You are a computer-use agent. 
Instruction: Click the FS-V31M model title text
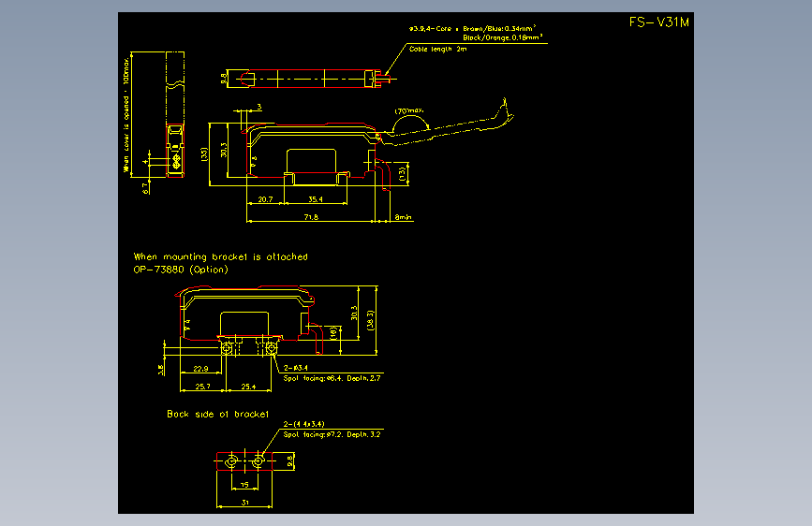pos(658,22)
